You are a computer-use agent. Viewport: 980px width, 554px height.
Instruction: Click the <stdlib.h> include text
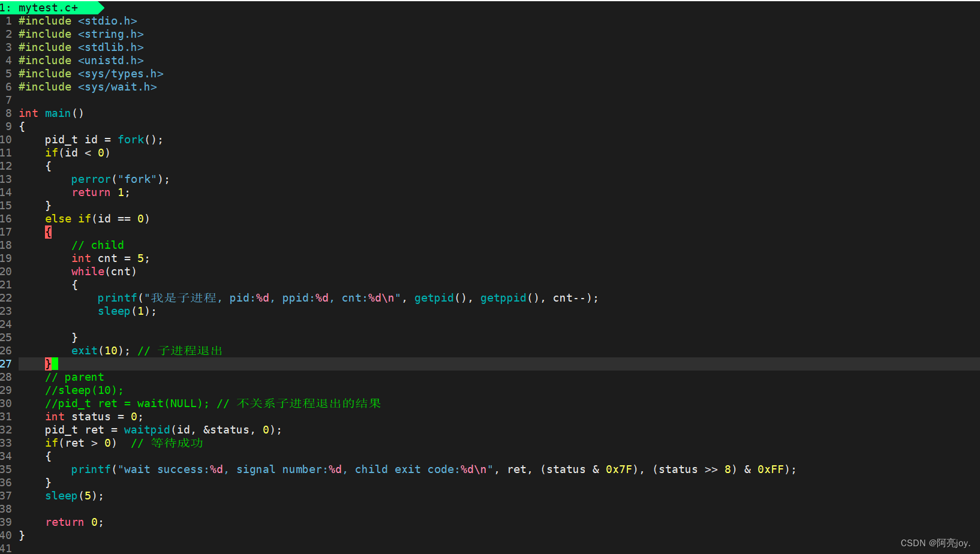(111, 47)
